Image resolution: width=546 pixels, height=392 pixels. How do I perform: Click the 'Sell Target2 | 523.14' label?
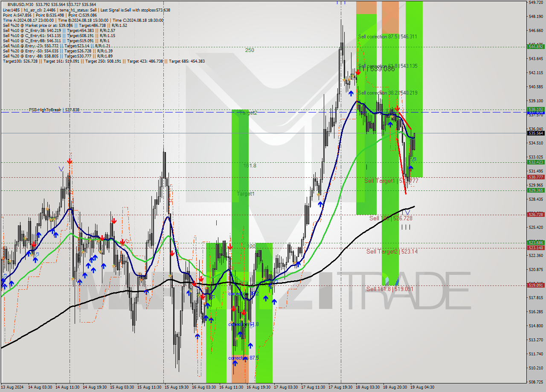tap(392, 252)
